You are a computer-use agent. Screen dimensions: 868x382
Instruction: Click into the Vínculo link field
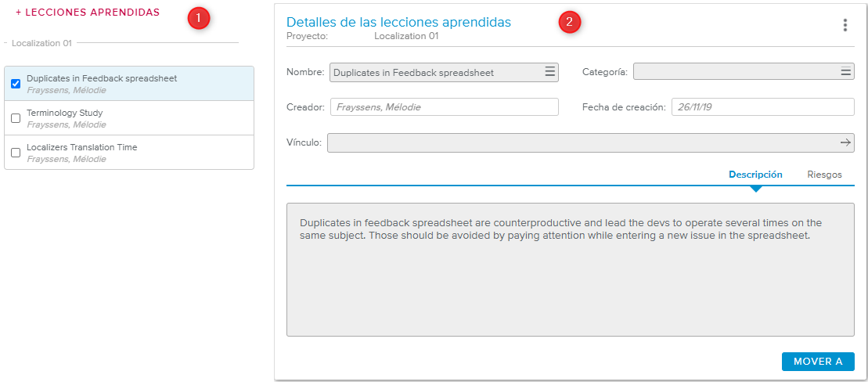[579, 142]
